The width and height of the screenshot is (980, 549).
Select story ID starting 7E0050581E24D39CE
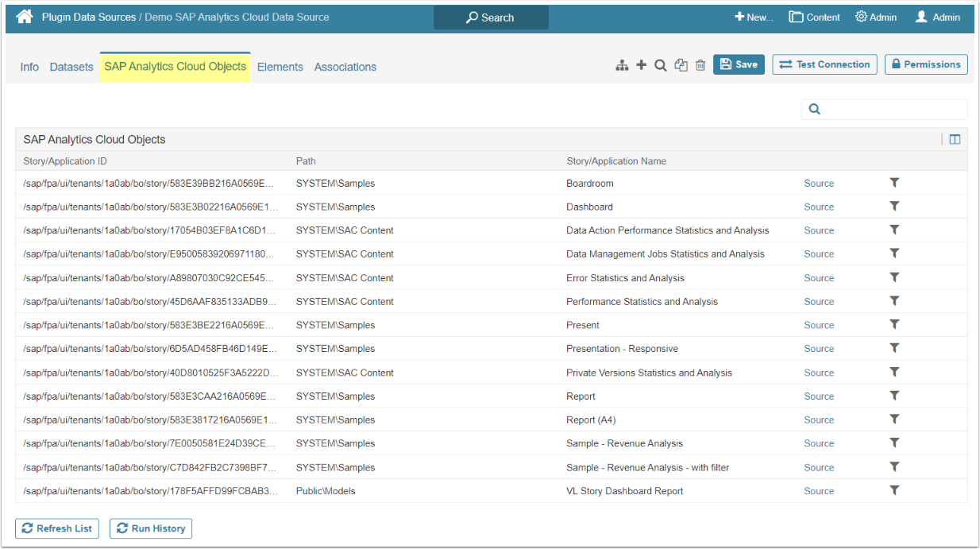(150, 443)
